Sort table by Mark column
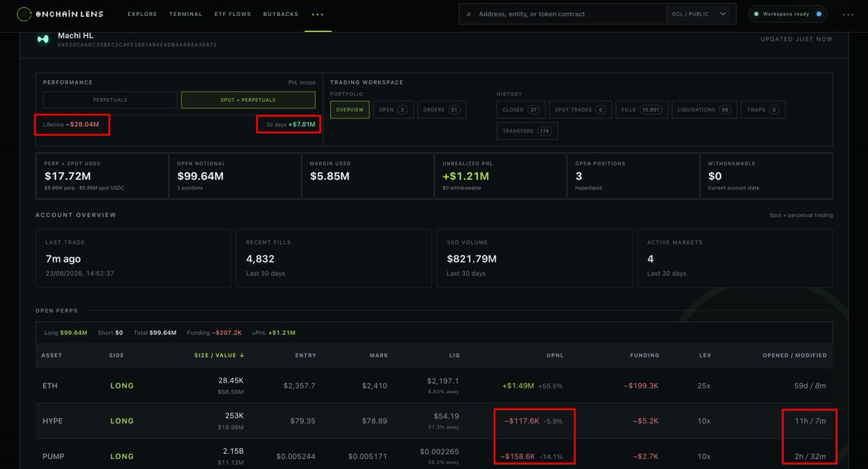This screenshot has width=868, height=469. [x=379, y=355]
